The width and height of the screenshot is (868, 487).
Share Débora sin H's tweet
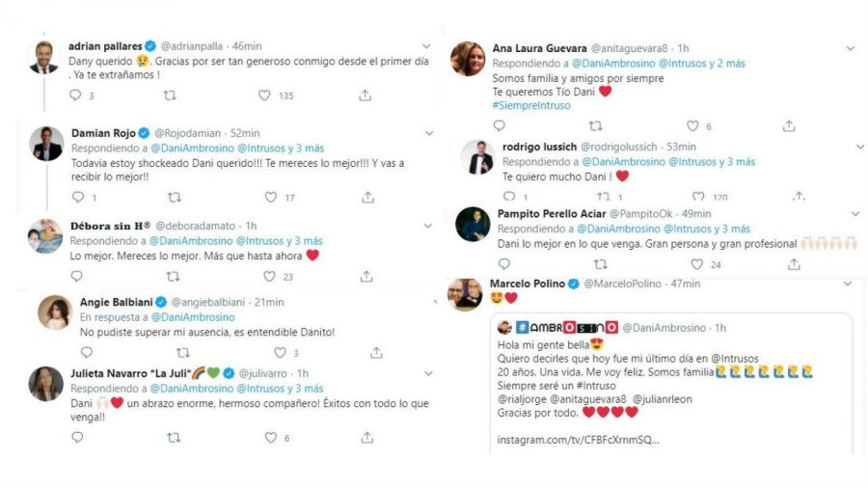[x=367, y=276]
